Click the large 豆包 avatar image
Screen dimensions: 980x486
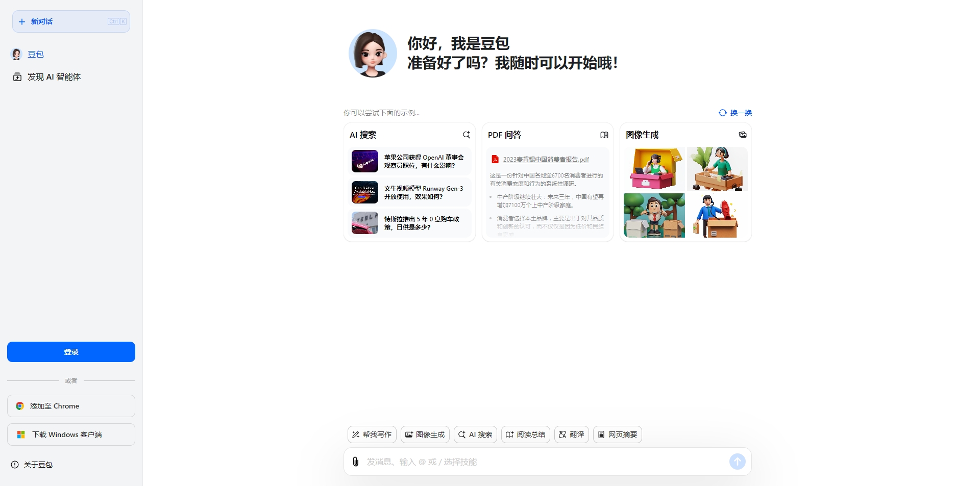click(373, 53)
